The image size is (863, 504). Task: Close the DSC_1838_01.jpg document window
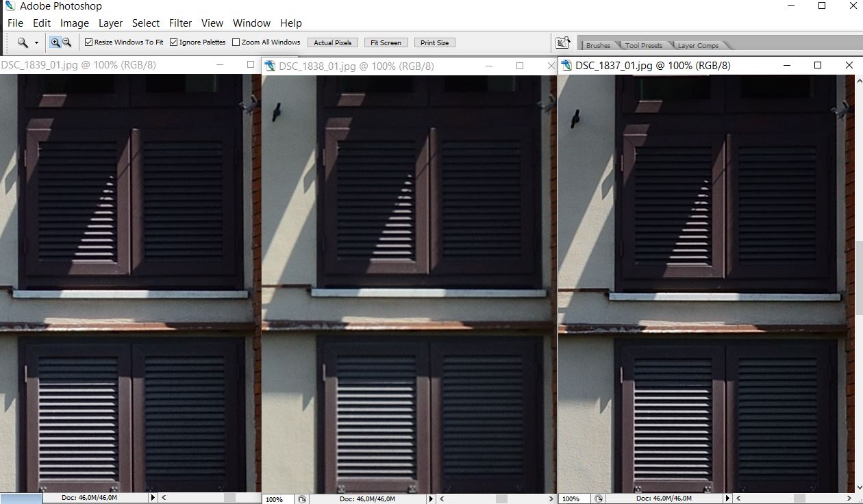tap(551, 66)
